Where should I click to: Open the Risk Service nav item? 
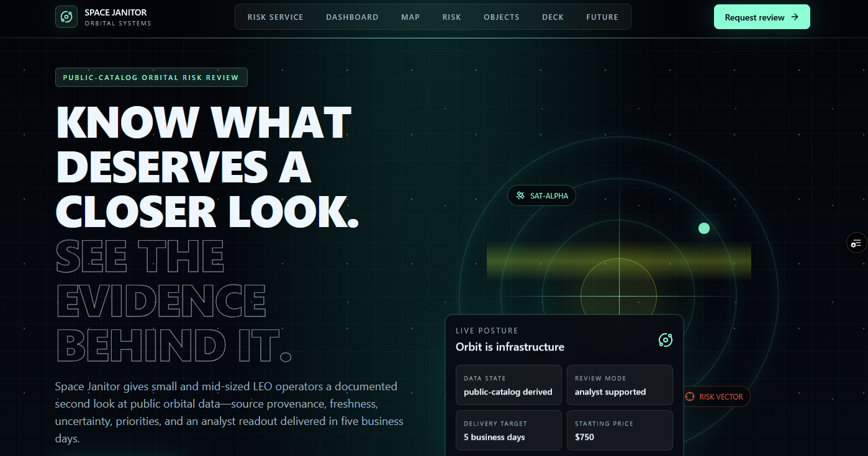(276, 17)
